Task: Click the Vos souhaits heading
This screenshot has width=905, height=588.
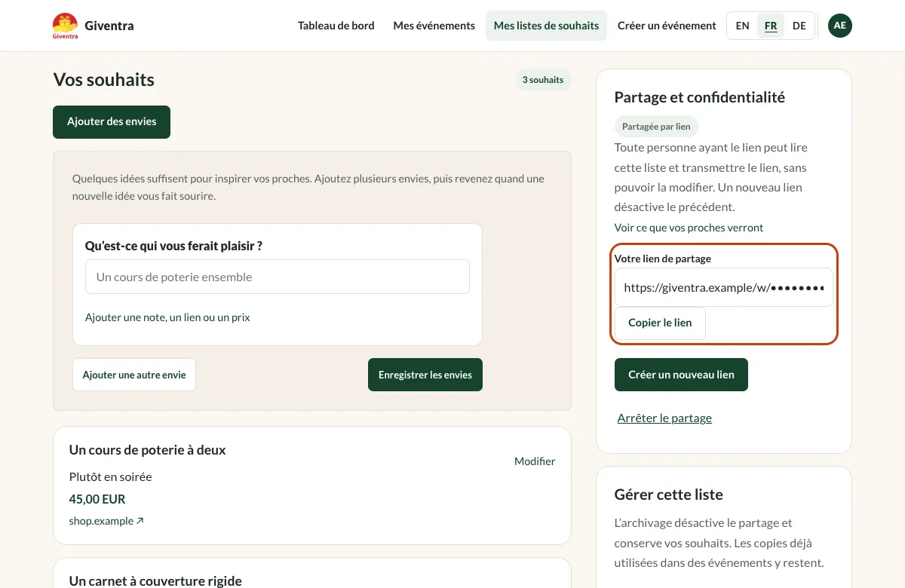Action: pos(104,80)
